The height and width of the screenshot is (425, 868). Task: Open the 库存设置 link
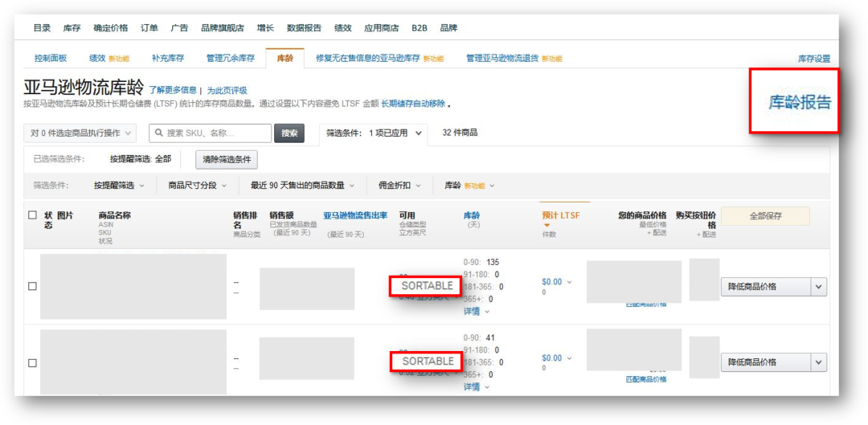[813, 59]
